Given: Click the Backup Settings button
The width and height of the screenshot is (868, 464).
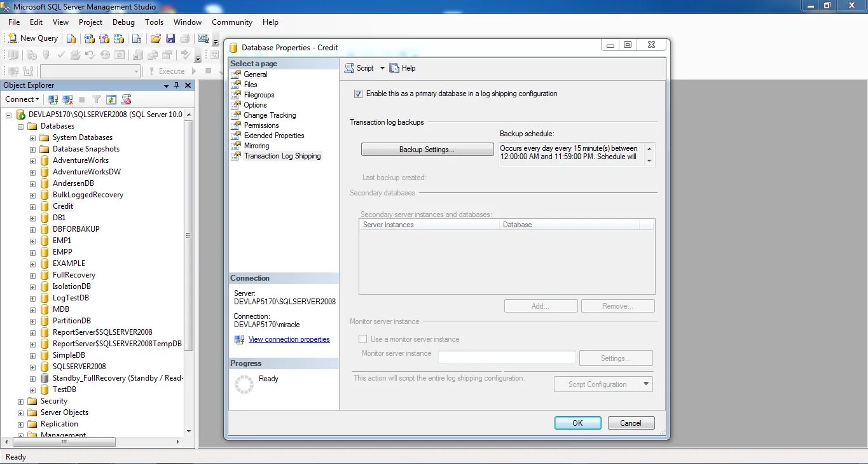Looking at the screenshot, I should tap(427, 150).
